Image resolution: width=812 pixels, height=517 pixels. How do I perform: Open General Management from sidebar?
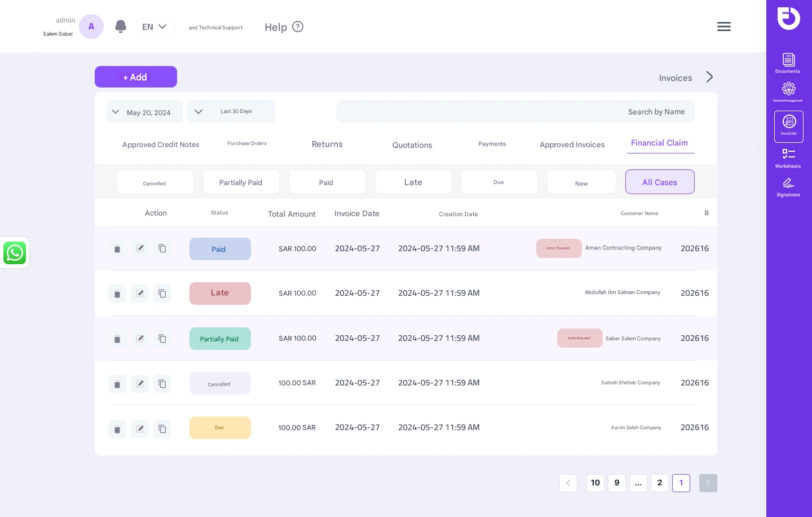point(788,92)
